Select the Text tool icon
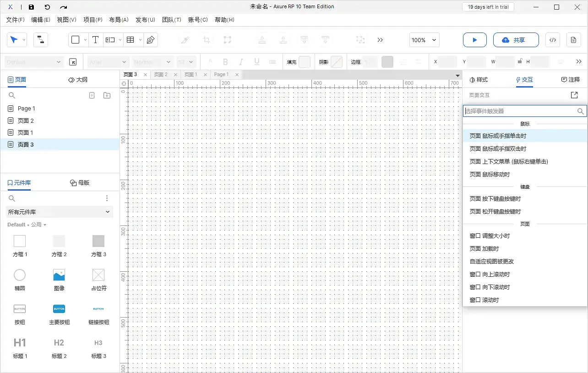 coord(95,40)
